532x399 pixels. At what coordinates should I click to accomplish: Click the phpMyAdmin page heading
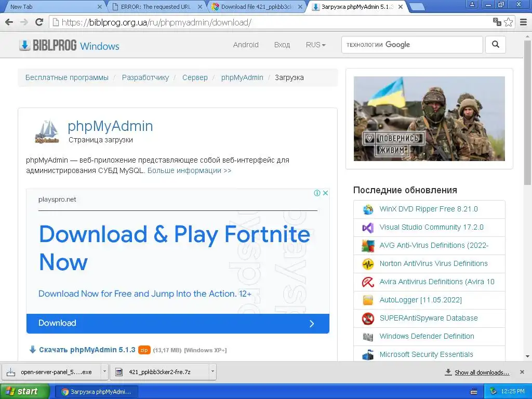point(110,126)
